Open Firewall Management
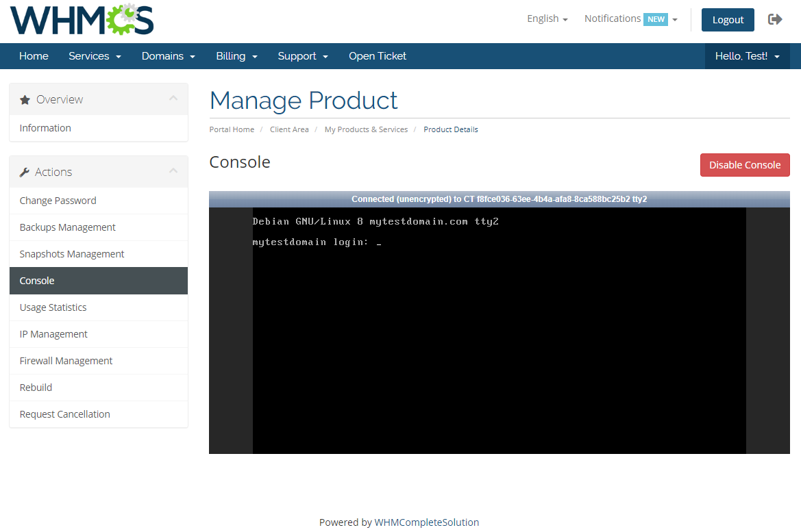Screen dimensions: 801x532 99,361
